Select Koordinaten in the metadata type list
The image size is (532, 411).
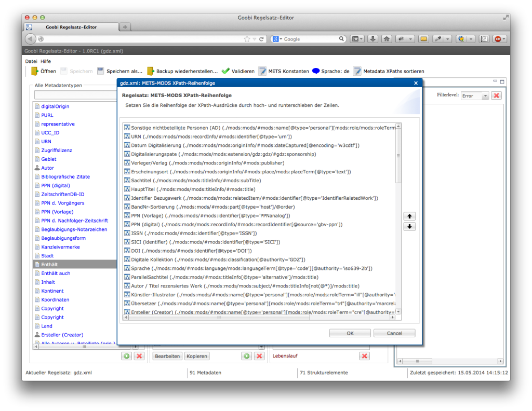[55, 299]
